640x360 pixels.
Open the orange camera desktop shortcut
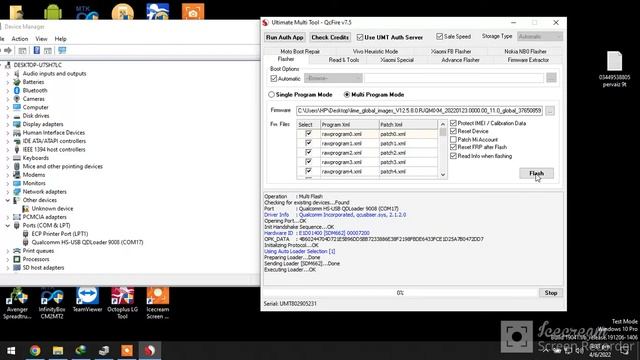(193, 11)
